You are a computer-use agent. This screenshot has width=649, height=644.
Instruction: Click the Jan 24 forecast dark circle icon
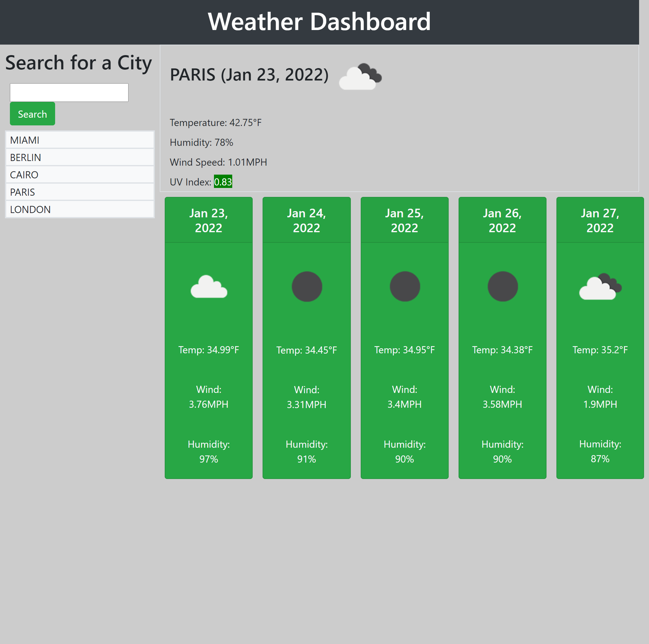pyautogui.click(x=306, y=287)
